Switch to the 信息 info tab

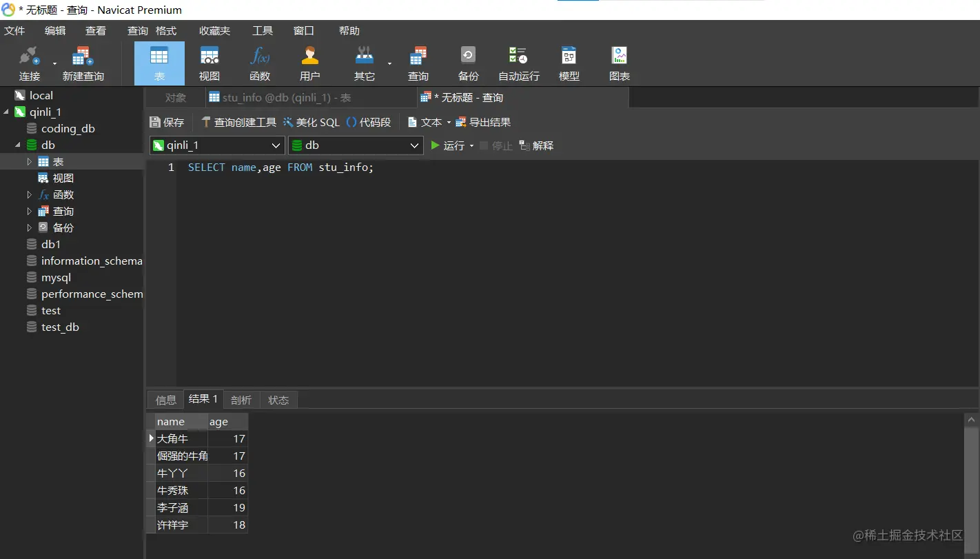pyautogui.click(x=166, y=400)
